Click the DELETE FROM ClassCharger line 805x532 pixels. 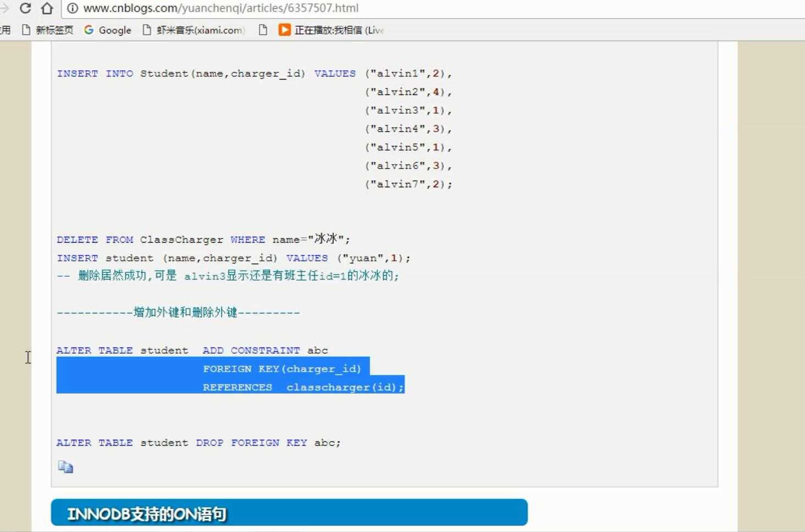(203, 239)
